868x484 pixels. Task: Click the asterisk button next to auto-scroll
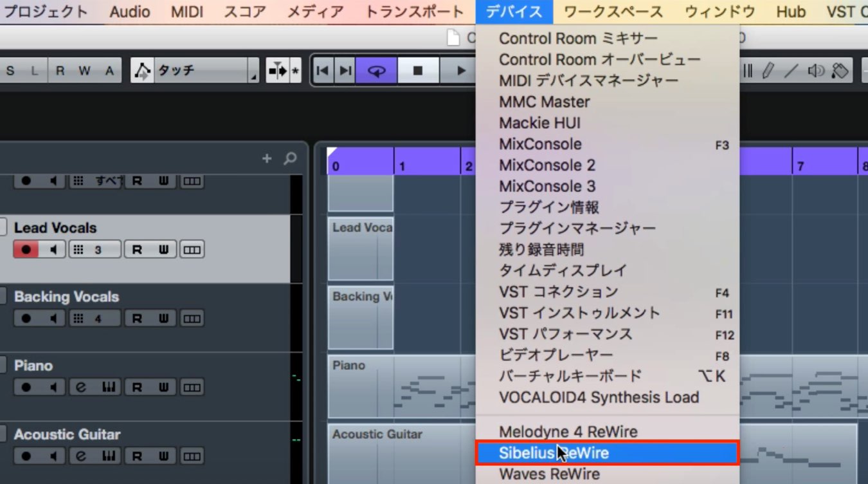point(296,71)
